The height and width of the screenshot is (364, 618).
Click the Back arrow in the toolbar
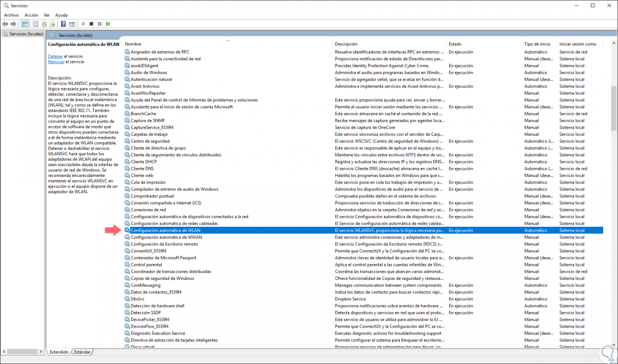point(5,24)
